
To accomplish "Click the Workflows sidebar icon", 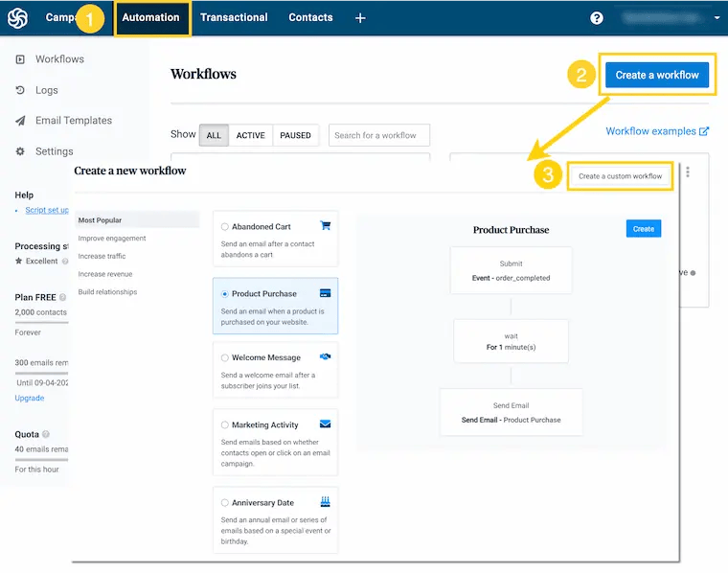I will pos(20,59).
